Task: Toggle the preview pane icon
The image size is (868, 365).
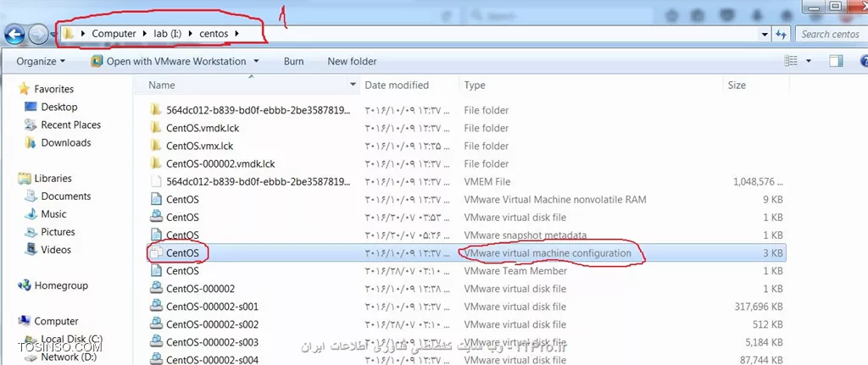Action: pos(835,61)
